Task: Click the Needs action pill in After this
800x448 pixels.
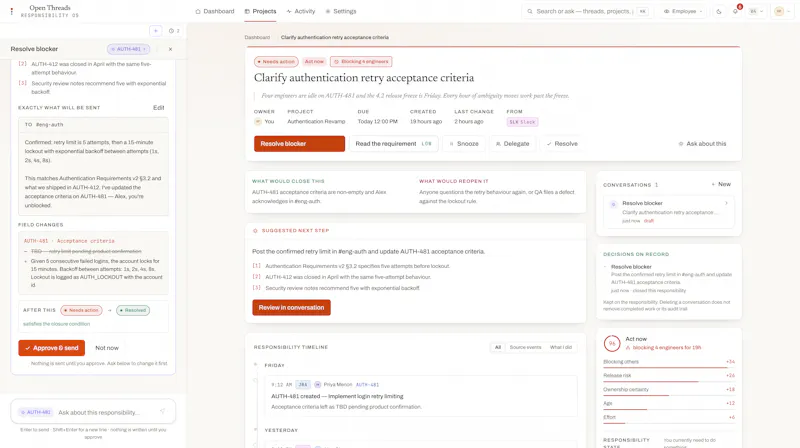Action: 81,310
